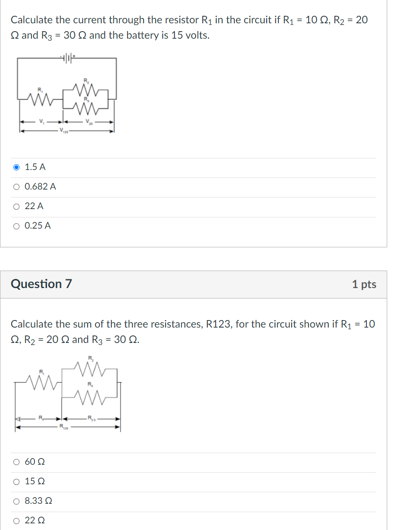420x530 pixels.
Task: Click the question text about sum of resistances
Action: tap(193, 332)
